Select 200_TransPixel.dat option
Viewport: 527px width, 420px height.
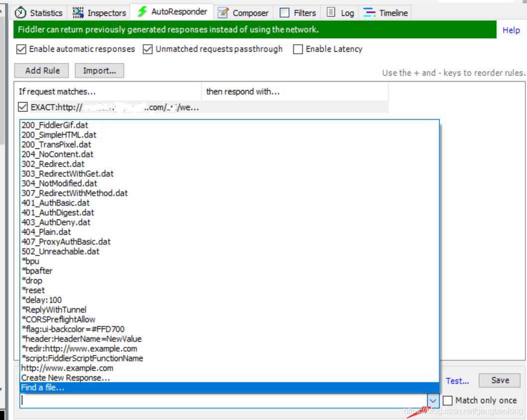coord(229,144)
